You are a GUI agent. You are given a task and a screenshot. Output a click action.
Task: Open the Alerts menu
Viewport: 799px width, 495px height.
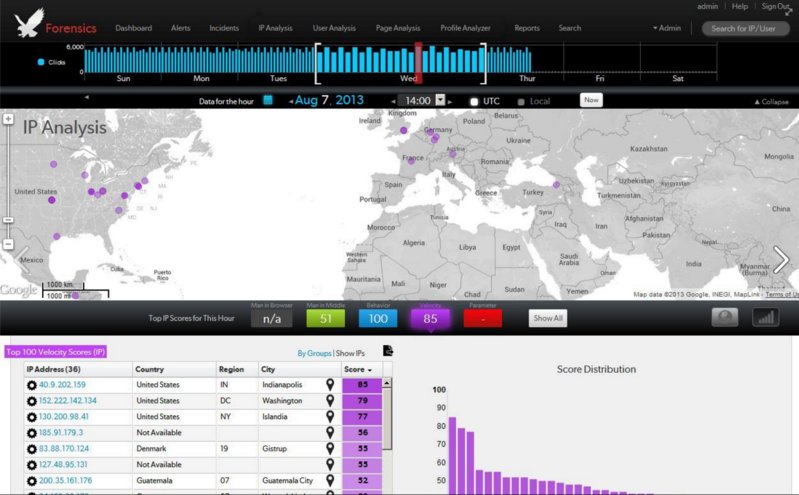[180, 28]
